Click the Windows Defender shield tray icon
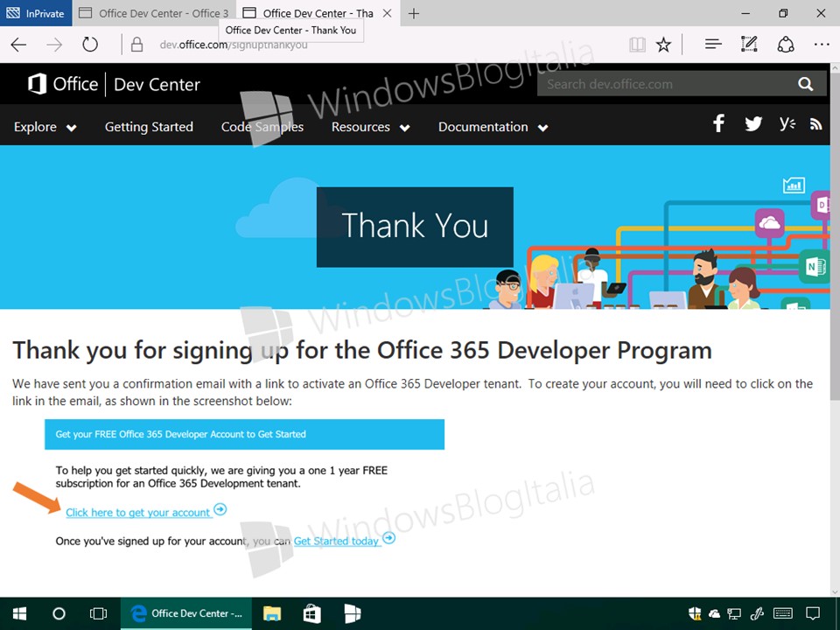Viewport: 840px width, 630px height. pyautogui.click(x=695, y=613)
